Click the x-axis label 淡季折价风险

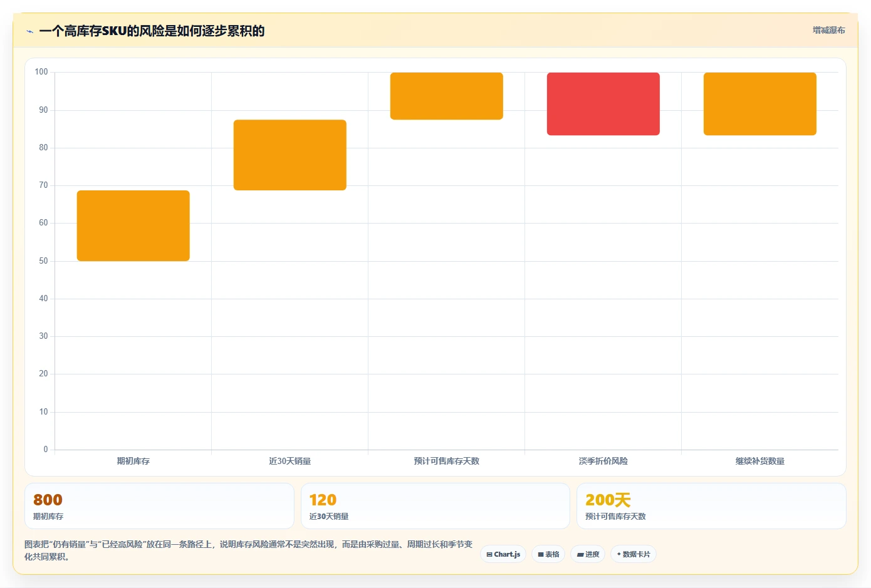point(603,461)
